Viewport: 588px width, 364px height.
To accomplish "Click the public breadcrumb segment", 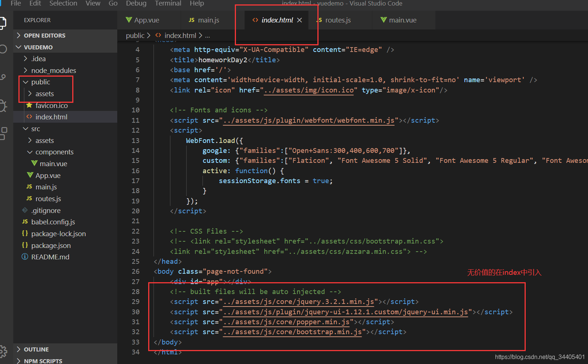I will tap(135, 35).
